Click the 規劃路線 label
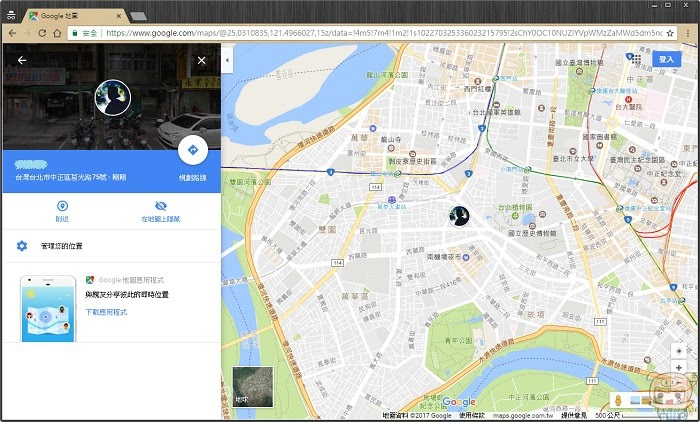Image resolution: width=700 pixels, height=422 pixels. (x=193, y=178)
